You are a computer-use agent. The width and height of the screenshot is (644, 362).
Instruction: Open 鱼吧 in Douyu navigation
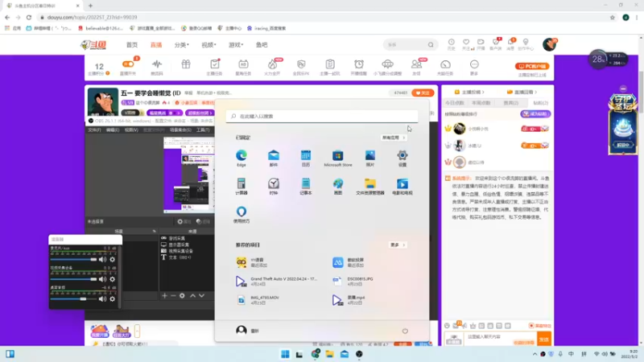tap(262, 45)
